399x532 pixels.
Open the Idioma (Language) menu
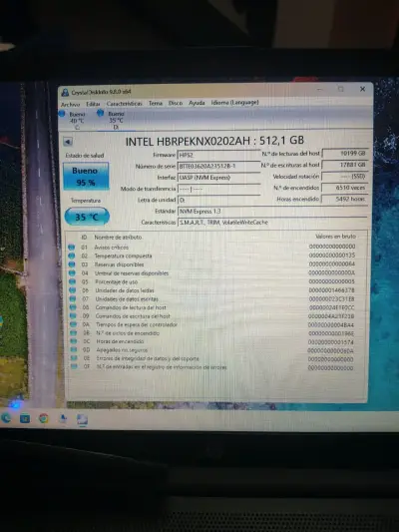(235, 102)
